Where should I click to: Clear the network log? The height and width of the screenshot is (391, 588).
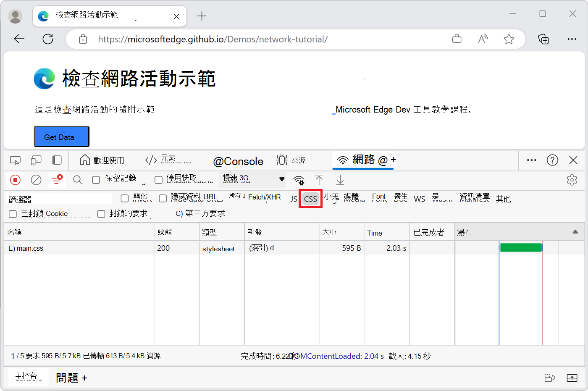pyautogui.click(x=36, y=180)
